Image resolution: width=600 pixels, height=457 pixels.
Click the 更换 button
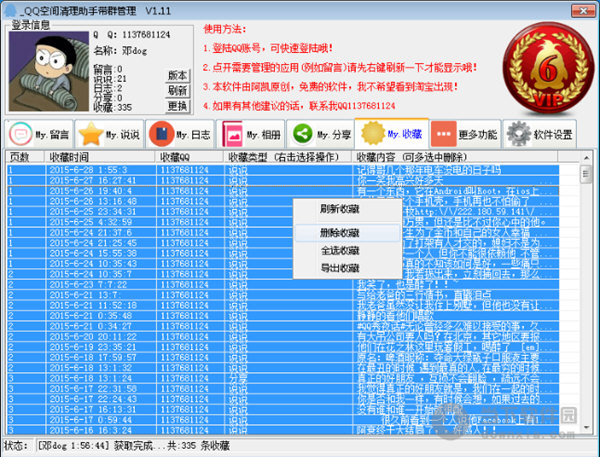(178, 106)
